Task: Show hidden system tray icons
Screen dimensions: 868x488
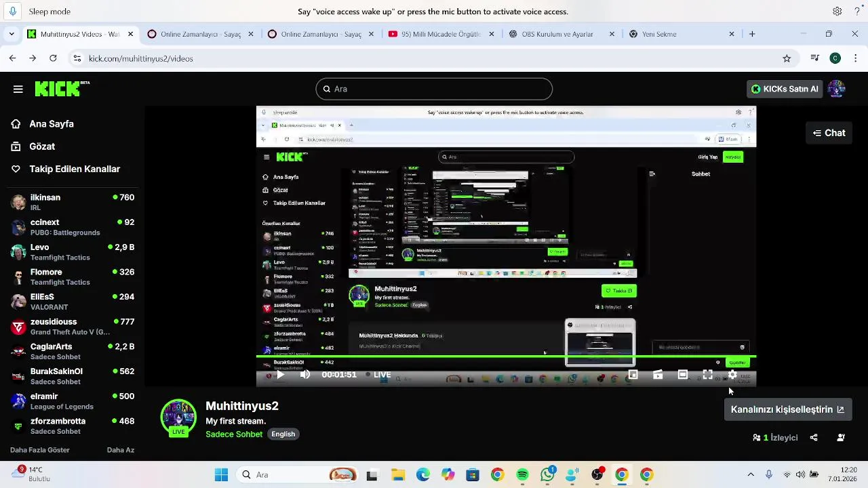Action: pos(751,474)
